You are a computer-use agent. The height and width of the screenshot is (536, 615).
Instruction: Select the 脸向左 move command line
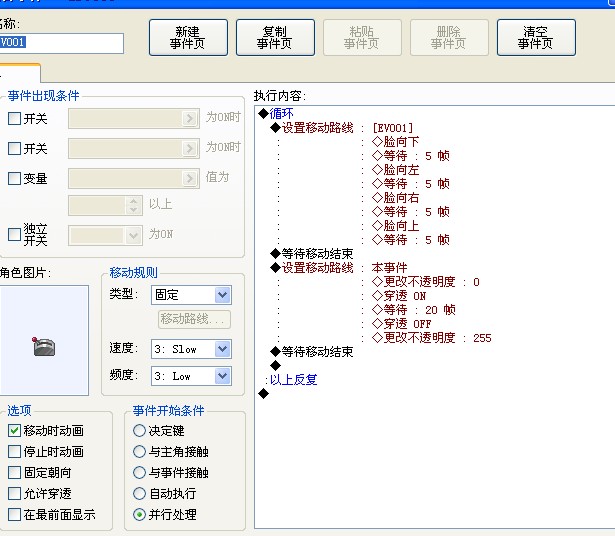pos(395,170)
